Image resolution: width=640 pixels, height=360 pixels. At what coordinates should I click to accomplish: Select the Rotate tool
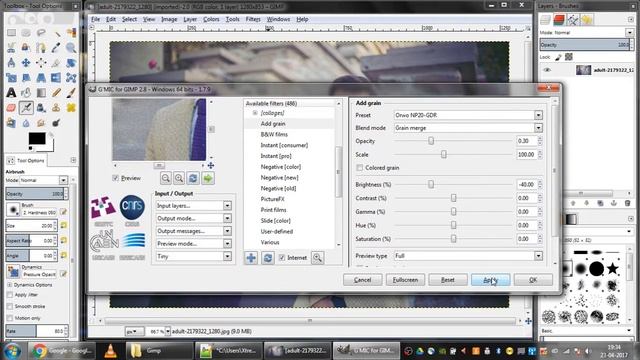[x=71, y=63]
